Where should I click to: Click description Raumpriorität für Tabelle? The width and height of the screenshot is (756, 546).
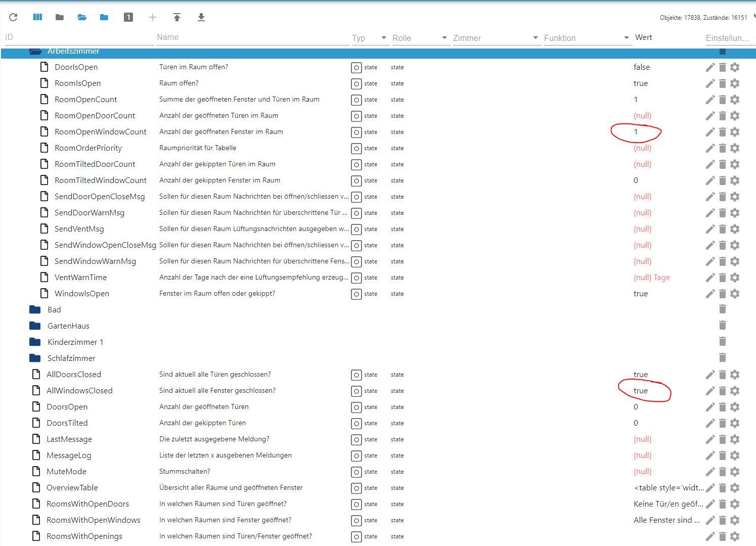tap(198, 148)
